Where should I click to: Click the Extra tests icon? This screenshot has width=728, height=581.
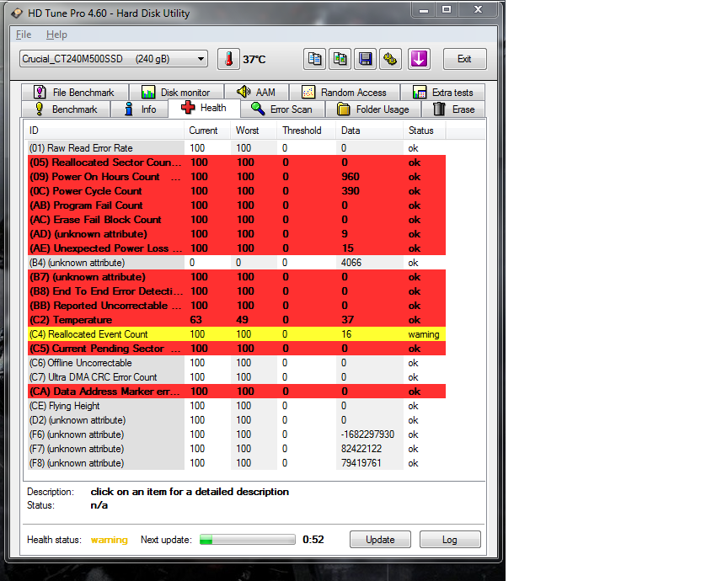[x=420, y=92]
